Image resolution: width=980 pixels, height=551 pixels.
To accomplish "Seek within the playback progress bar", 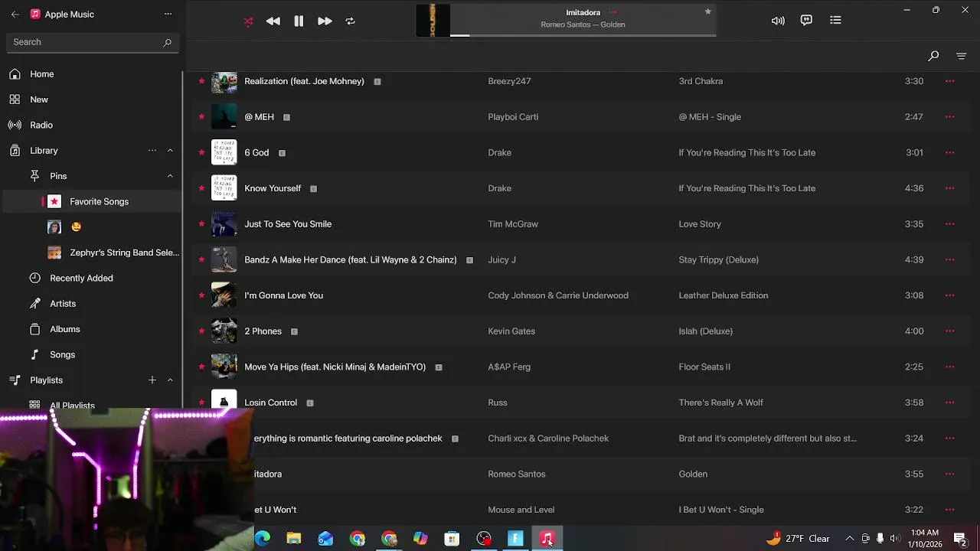I will point(583,35).
